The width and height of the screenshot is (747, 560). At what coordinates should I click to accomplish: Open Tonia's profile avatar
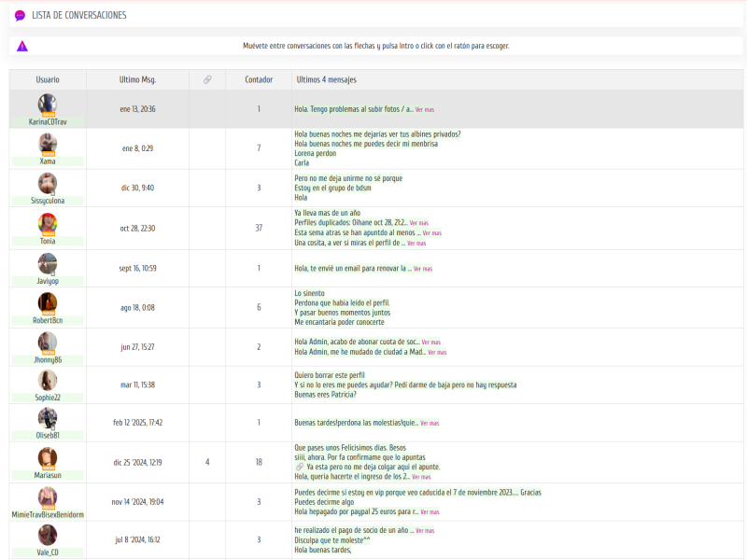[x=48, y=223]
